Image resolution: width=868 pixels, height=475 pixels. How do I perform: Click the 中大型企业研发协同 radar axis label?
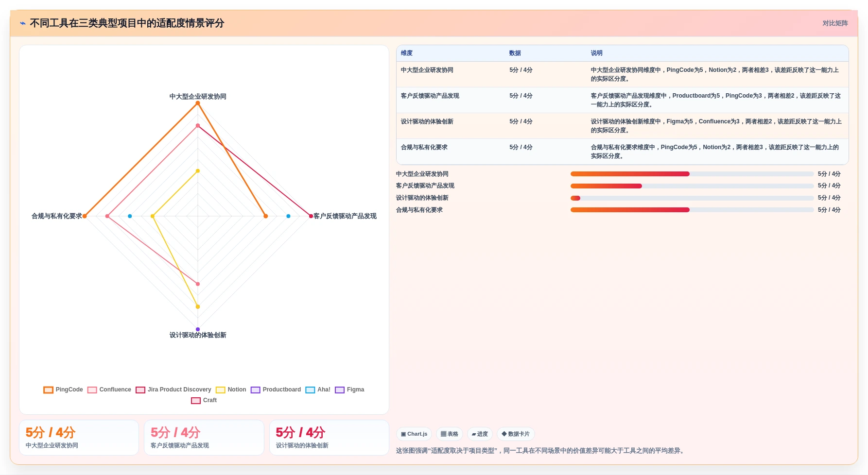click(198, 97)
